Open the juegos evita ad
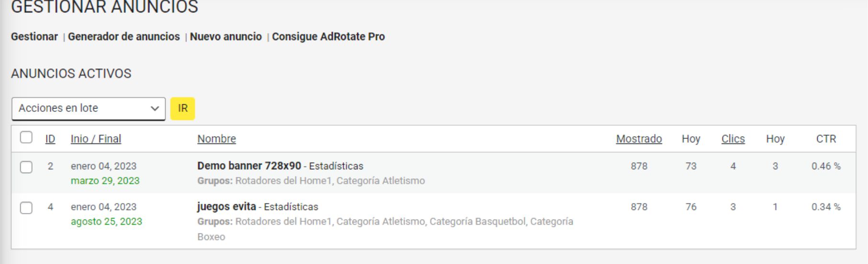The width and height of the screenshot is (868, 264). [226, 207]
